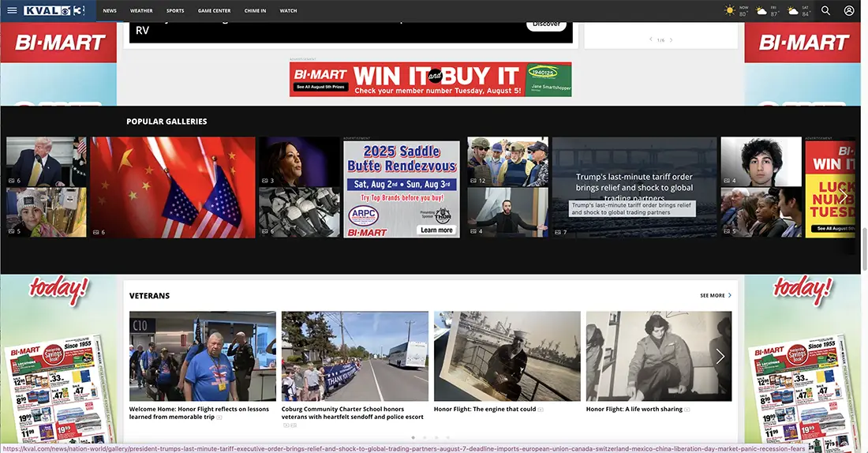This screenshot has width=868, height=453.
Task: Click the SEE MORE chevron arrow
Action: pos(730,296)
